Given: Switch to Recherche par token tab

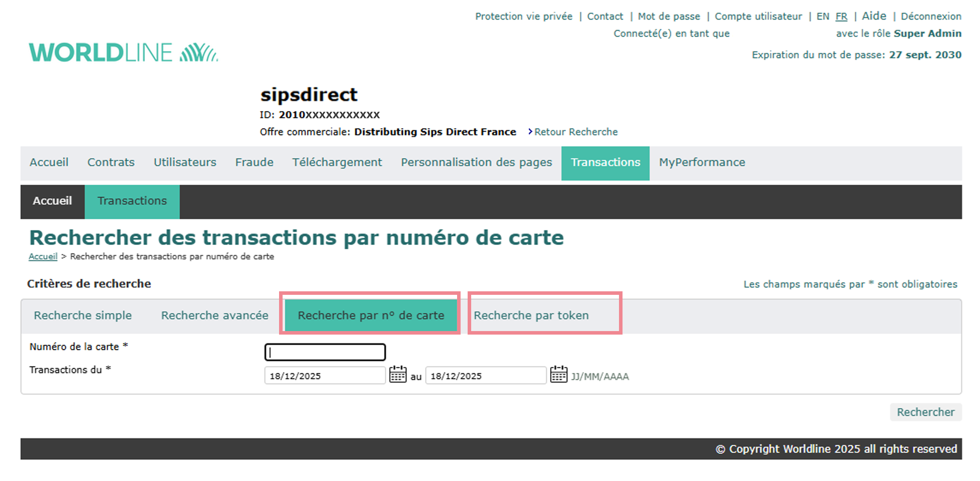Looking at the screenshot, I should pyautogui.click(x=531, y=315).
